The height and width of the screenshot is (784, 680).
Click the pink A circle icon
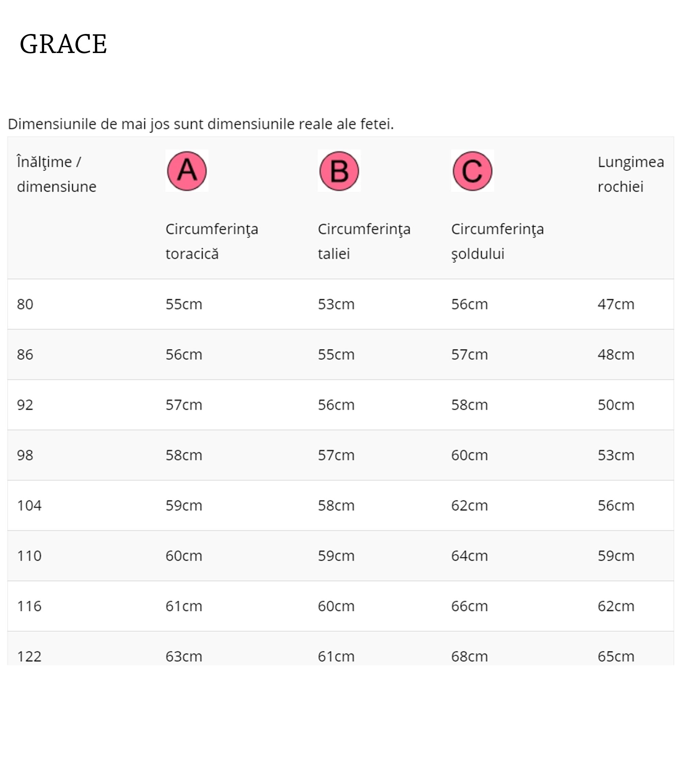[187, 171]
